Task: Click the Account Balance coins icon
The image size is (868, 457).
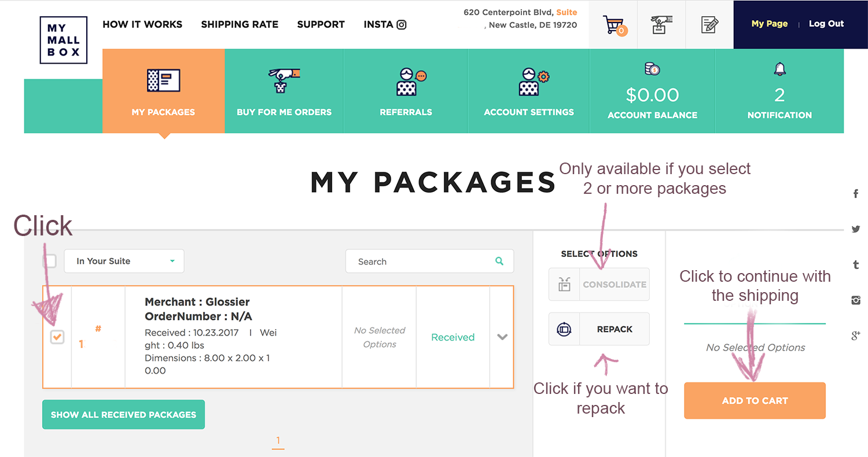Action: [x=652, y=68]
